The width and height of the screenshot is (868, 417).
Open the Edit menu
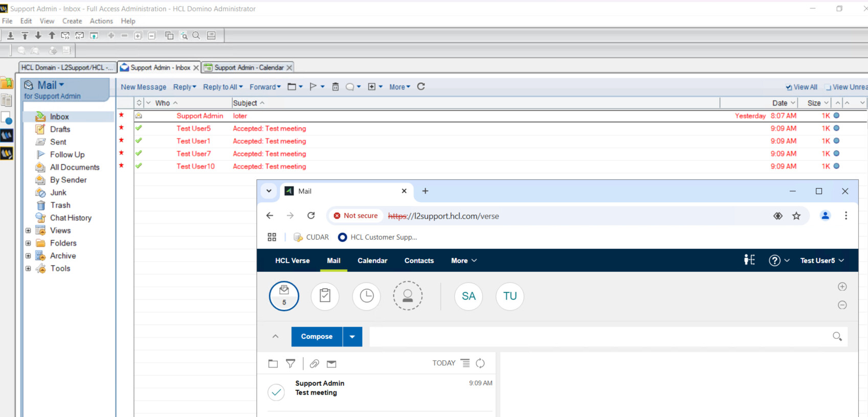(x=26, y=21)
